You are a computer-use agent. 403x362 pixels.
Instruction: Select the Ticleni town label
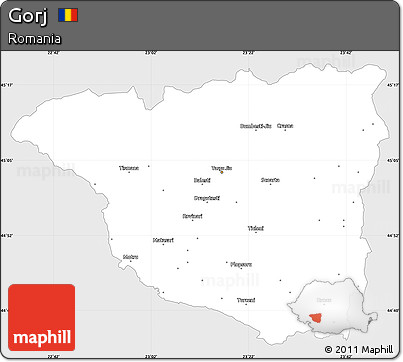[256, 228]
